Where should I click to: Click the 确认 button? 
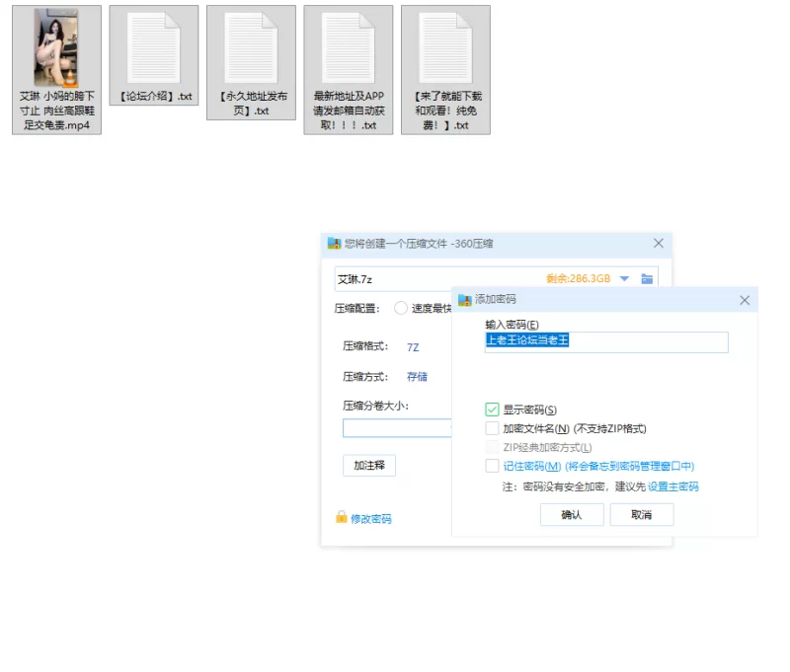[572, 515]
